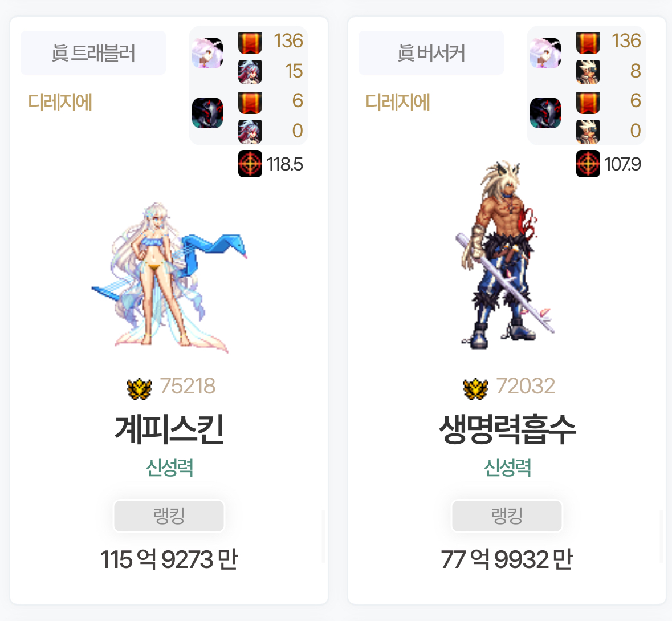Click the dark armored raid boss icon on right card
This screenshot has height=621, width=672.
(x=545, y=113)
